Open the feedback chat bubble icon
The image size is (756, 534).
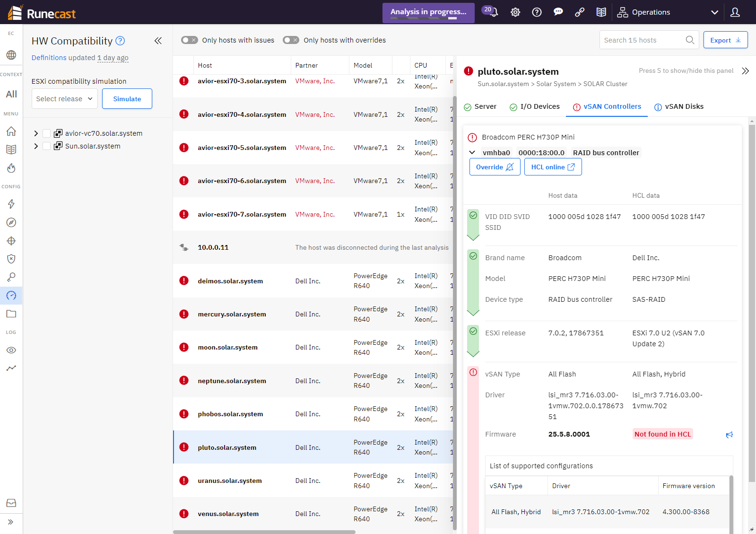click(x=558, y=12)
